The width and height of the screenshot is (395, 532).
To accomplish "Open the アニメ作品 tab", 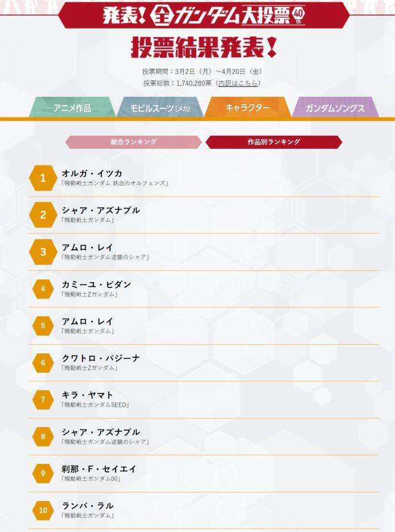I will (x=72, y=108).
